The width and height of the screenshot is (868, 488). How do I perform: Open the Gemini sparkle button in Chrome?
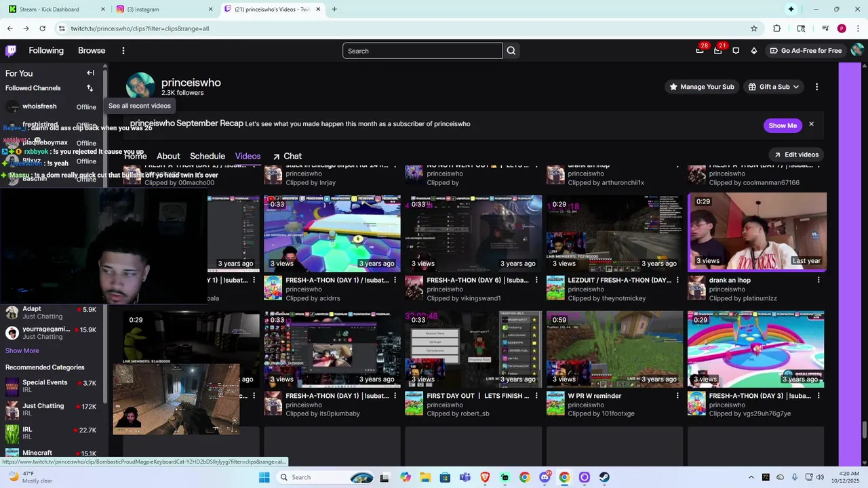791,9
